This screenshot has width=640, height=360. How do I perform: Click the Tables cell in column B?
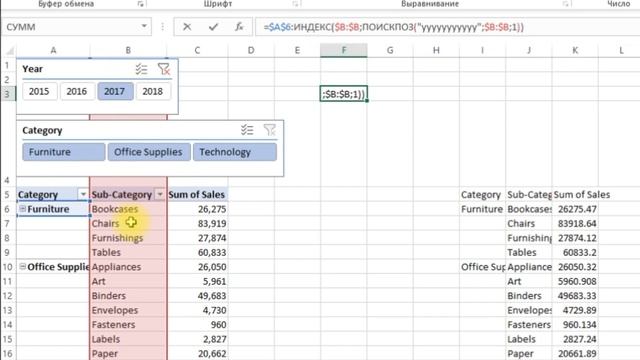[128, 252]
